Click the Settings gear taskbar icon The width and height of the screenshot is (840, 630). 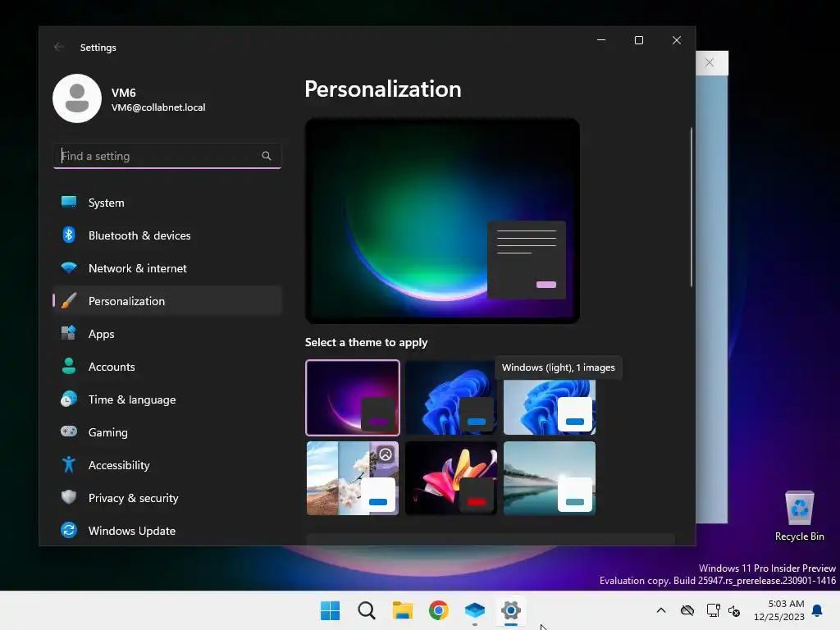click(511, 610)
